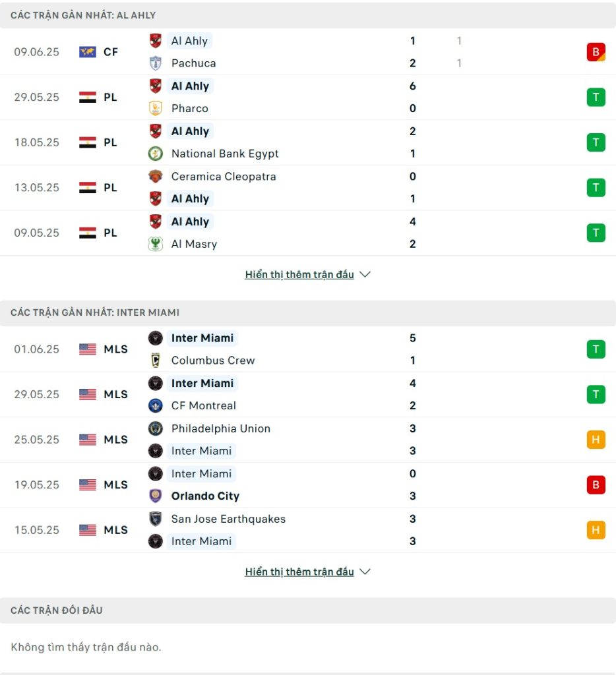This screenshot has height=675, width=616.
Task: Click the Philadelphia Union crest icon
Action: click(x=156, y=428)
